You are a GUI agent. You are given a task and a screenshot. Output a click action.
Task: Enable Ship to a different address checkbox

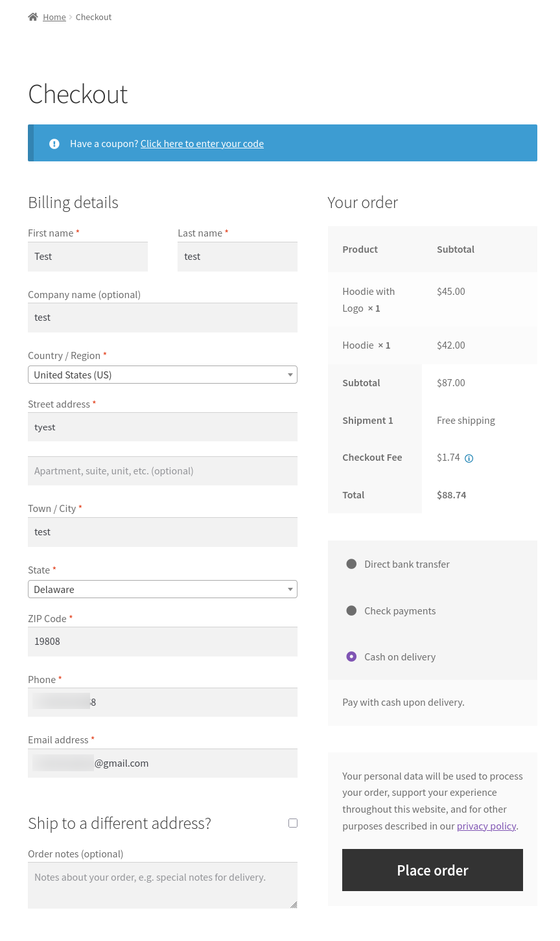coord(293,823)
